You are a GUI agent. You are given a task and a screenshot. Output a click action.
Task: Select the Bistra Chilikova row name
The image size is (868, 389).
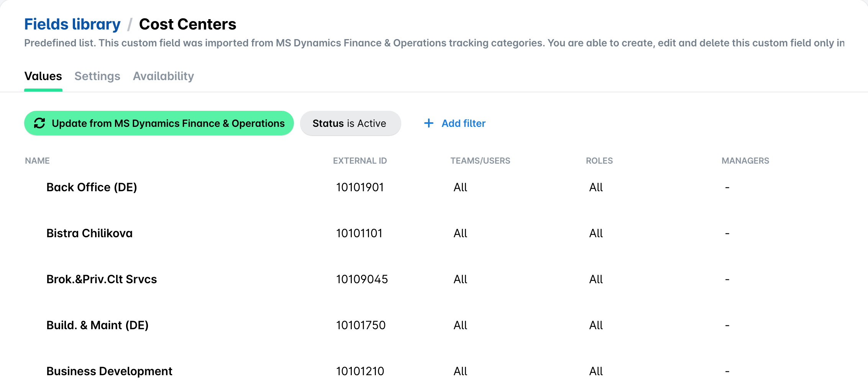(89, 233)
